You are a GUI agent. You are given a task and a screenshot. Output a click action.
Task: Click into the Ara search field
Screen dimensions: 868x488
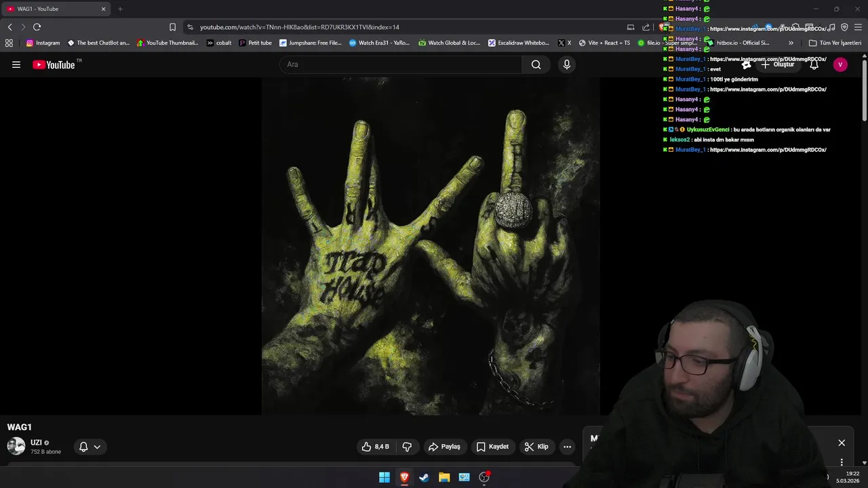400,64
